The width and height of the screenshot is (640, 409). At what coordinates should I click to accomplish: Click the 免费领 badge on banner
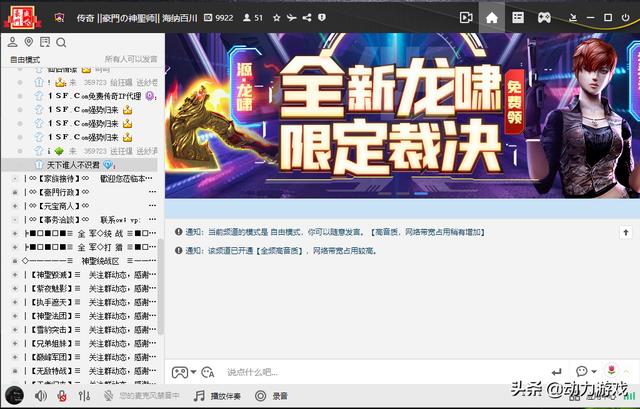click(x=514, y=102)
